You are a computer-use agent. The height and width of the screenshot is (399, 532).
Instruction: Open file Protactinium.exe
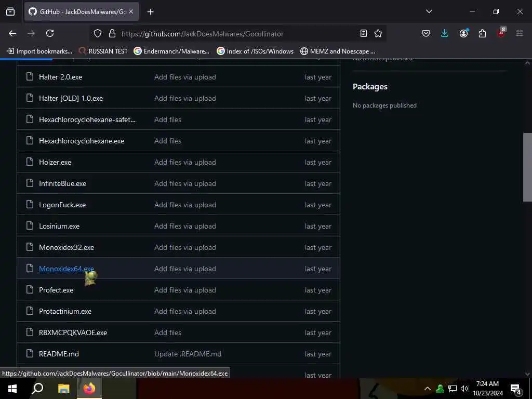pyautogui.click(x=65, y=311)
